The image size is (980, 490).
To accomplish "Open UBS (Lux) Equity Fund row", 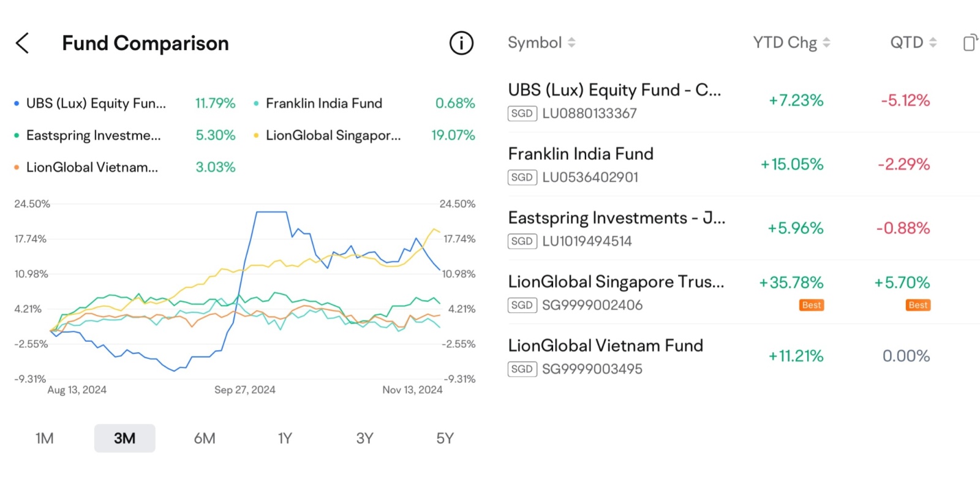I will 744,100.
